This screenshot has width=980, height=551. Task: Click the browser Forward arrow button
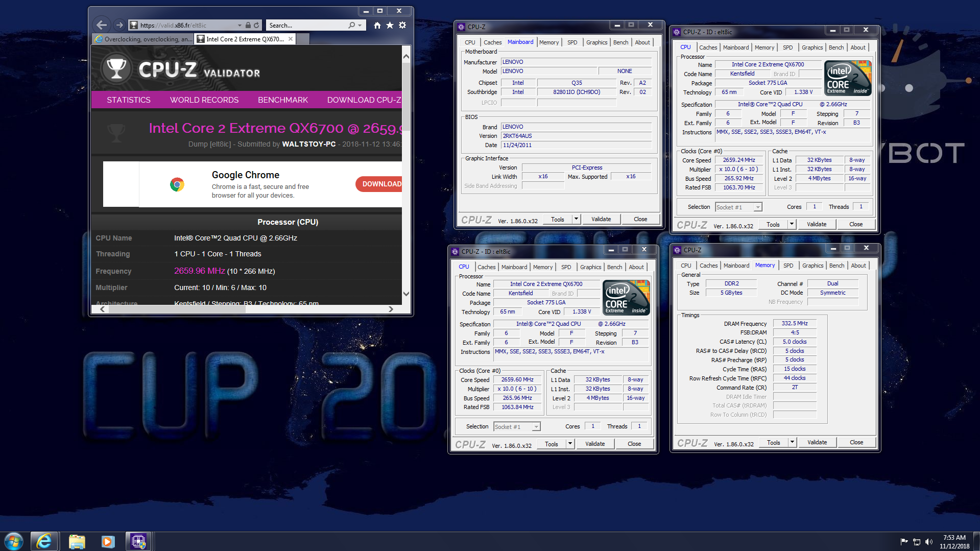tap(119, 25)
